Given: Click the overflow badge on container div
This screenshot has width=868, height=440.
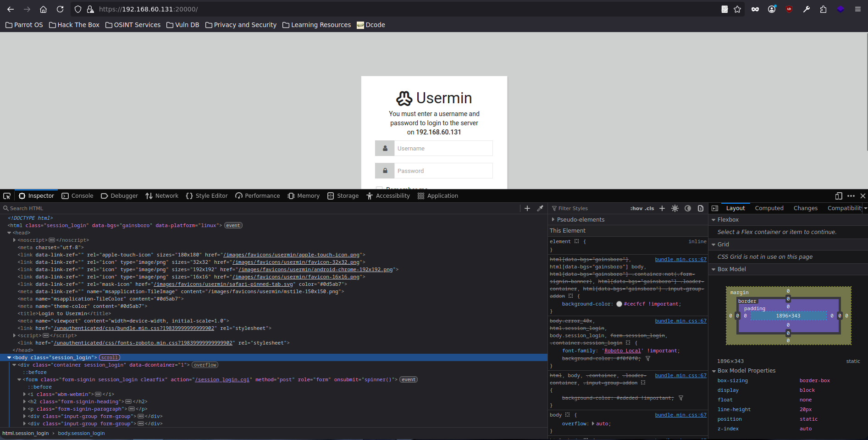Looking at the screenshot, I should pos(205,365).
